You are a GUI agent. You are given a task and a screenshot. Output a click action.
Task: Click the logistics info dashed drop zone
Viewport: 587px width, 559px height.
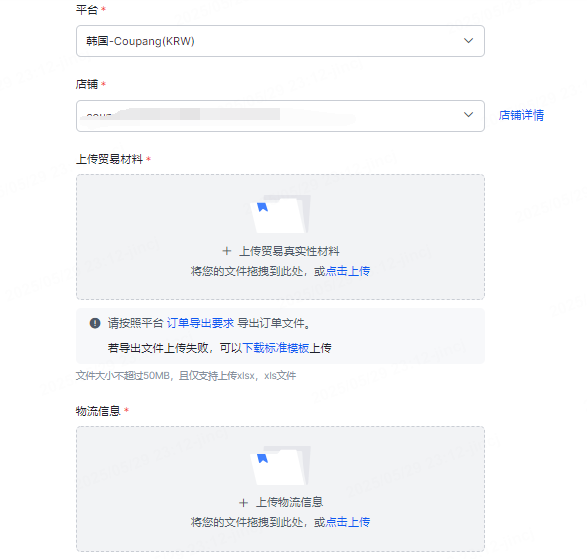click(280, 489)
